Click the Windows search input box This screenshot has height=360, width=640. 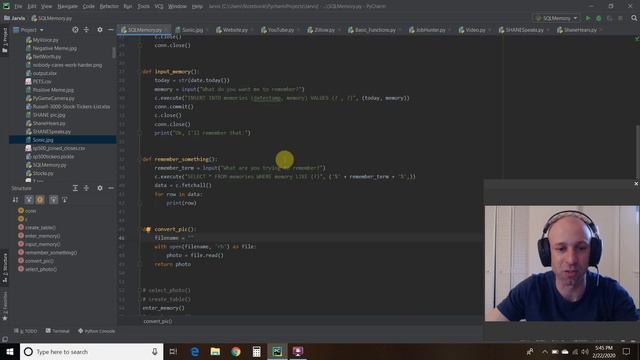coord(91,351)
